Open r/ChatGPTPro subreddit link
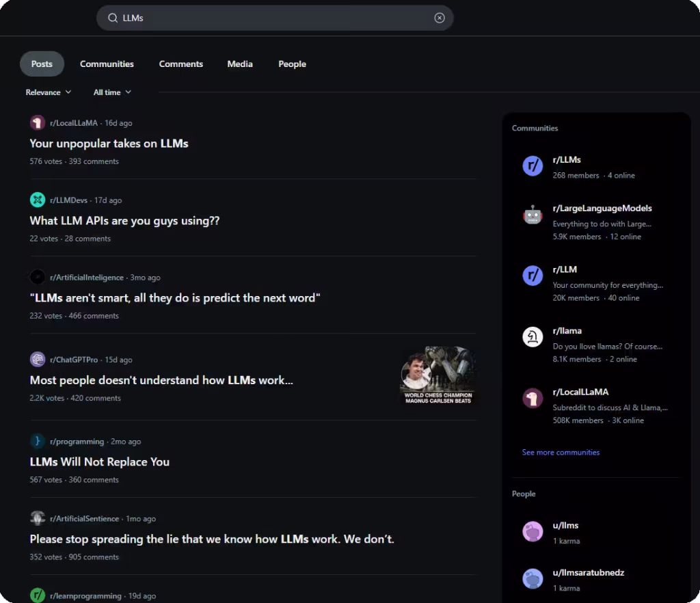 click(x=74, y=360)
